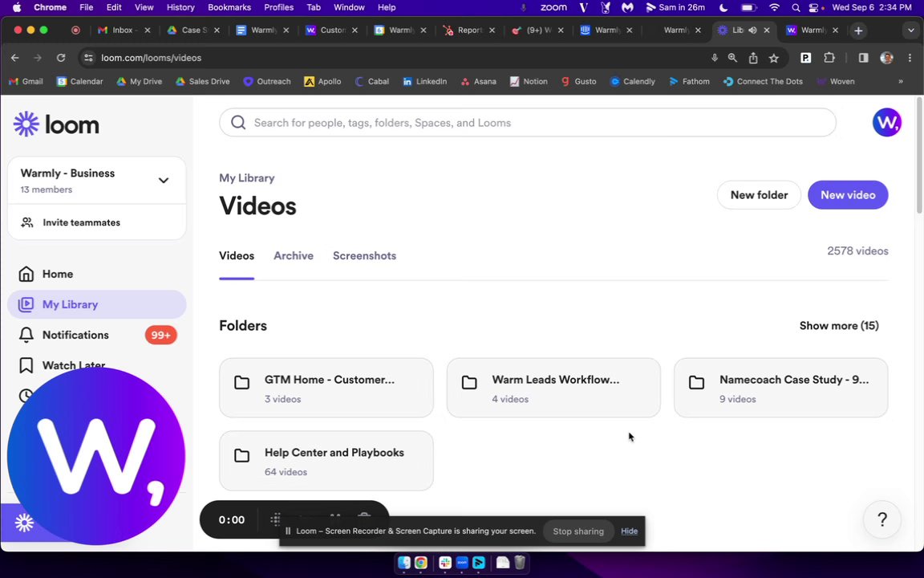Switch to the Archive tab
Image resolution: width=924 pixels, height=578 pixels.
pos(294,255)
